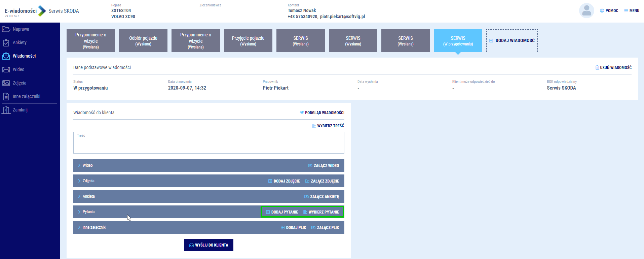644x259 pixels.
Task: Open message preview with eye icon
Action: pyautogui.click(x=302, y=112)
